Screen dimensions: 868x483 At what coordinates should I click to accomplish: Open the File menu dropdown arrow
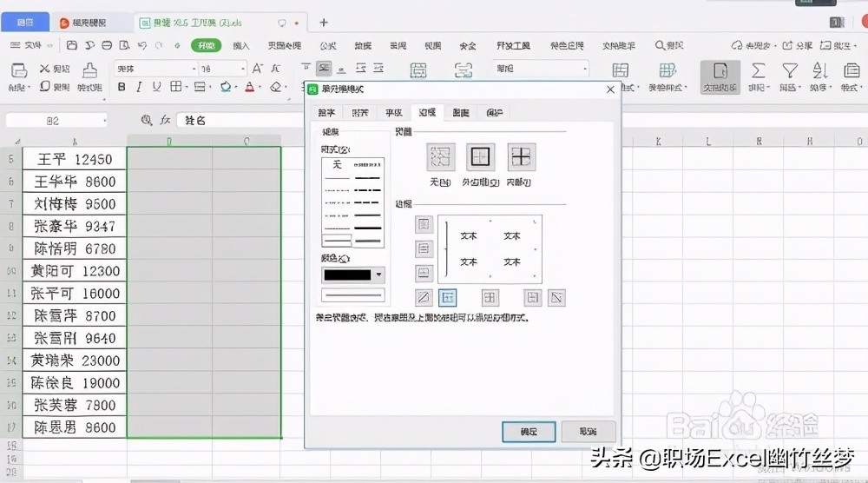[x=49, y=45]
